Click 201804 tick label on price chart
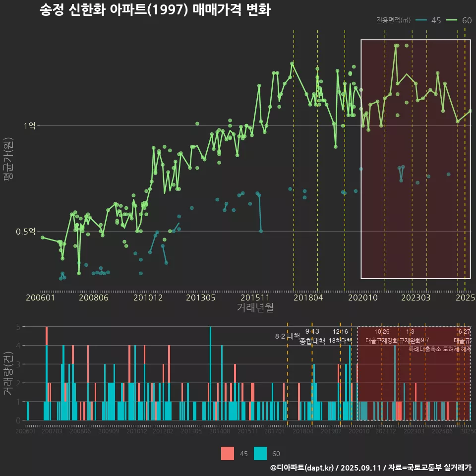Image resolution: width=476 pixels, height=476 pixels. click(308, 297)
